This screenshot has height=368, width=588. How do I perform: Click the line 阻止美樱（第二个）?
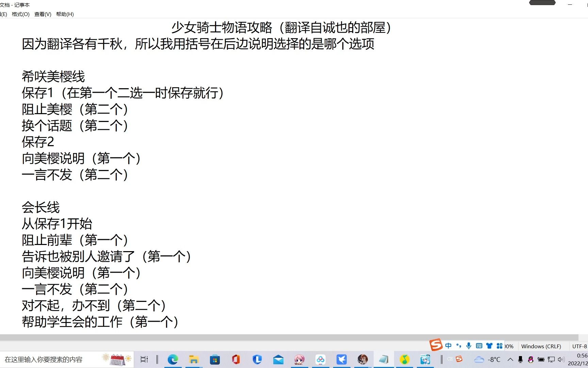pos(76,109)
